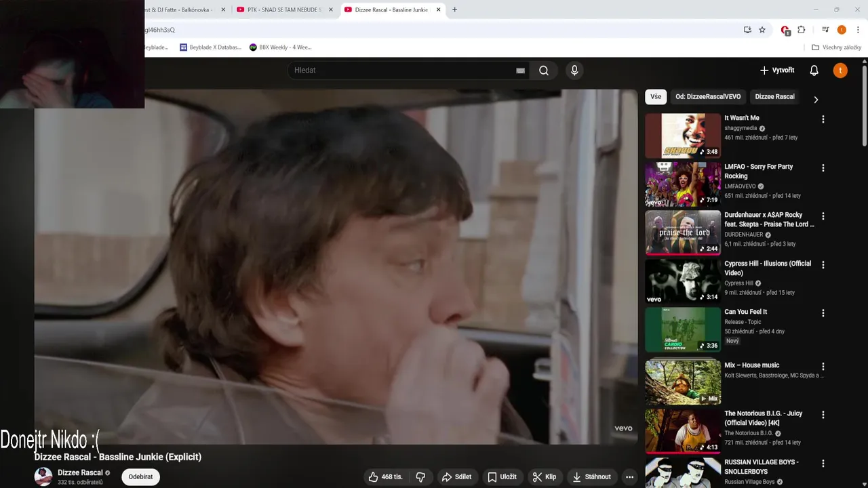
Task: Open Beyblade X Database bookmark
Action: coord(210,47)
